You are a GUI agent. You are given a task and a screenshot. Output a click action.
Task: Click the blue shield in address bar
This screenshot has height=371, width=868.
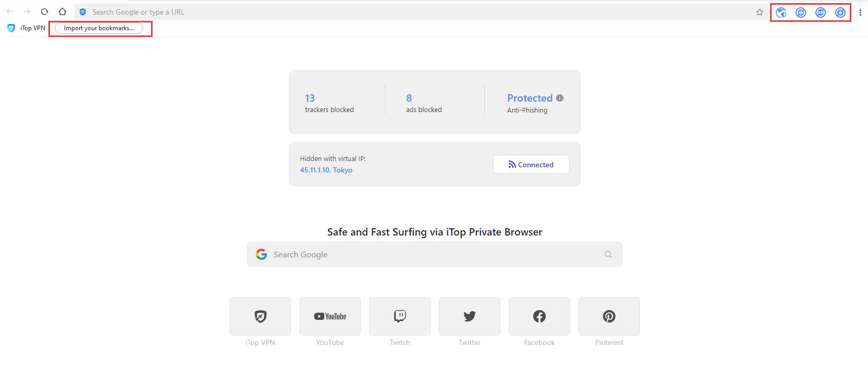(83, 12)
